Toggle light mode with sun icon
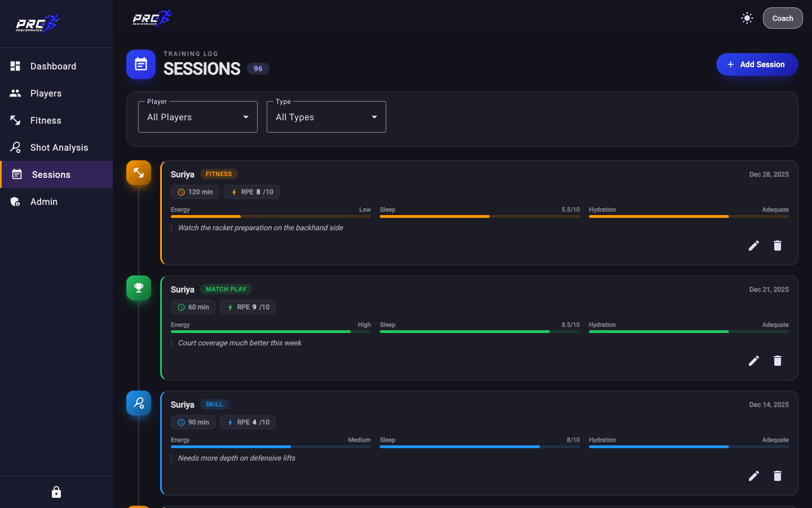Screen dimensions: 812x508 coord(747,18)
